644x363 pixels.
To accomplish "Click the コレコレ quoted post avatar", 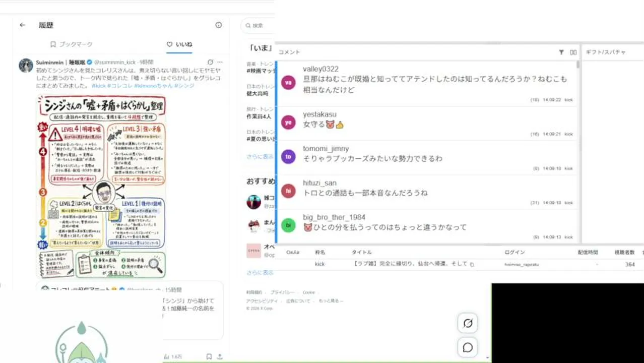I will 45,289.
